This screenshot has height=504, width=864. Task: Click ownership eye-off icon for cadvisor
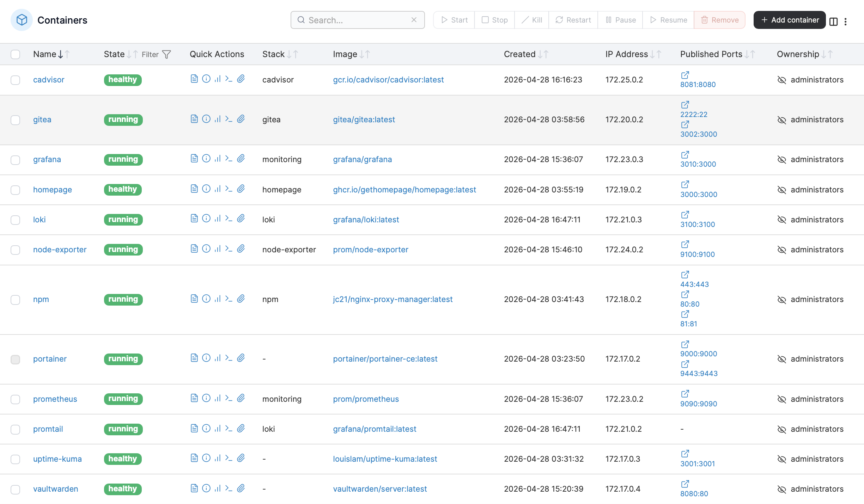click(x=782, y=80)
